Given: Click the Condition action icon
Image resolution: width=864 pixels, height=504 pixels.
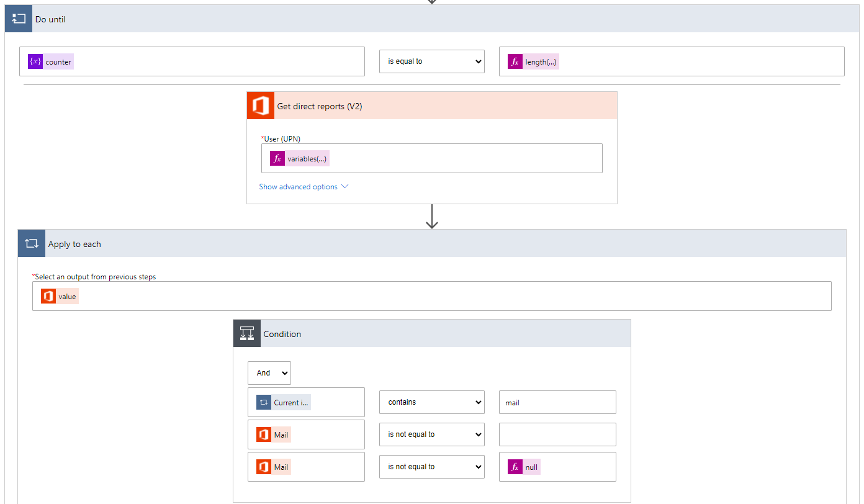Looking at the screenshot, I should 247,333.
